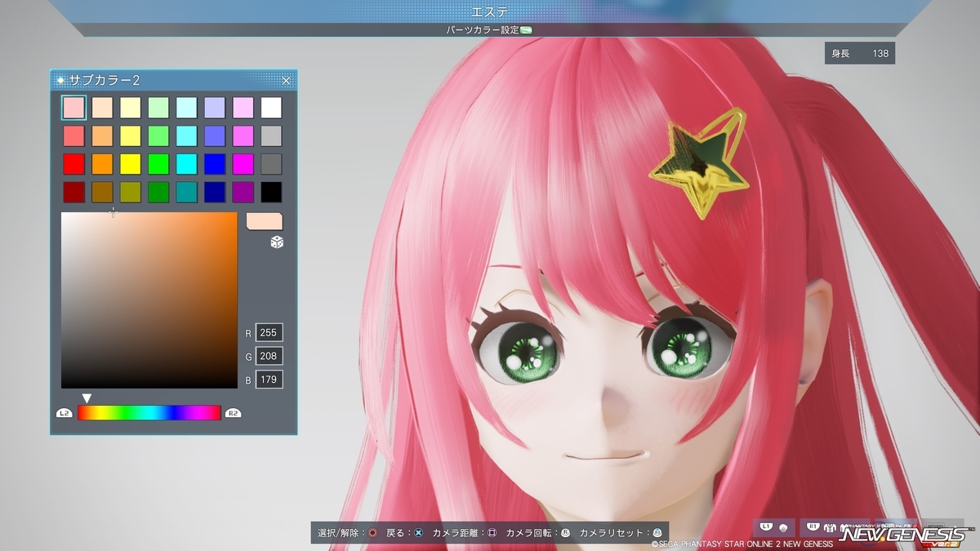Select the pale cyan swatch in top row
The image size is (980, 551).
click(187, 107)
